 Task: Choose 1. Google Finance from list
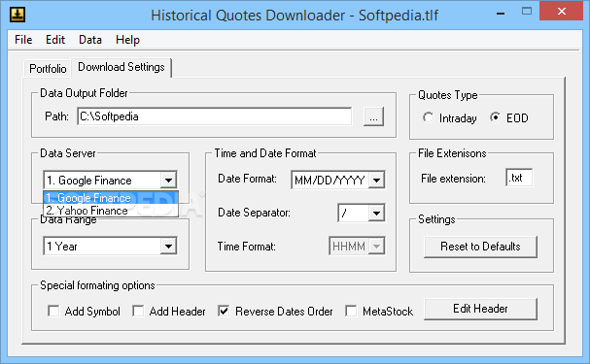click(111, 198)
